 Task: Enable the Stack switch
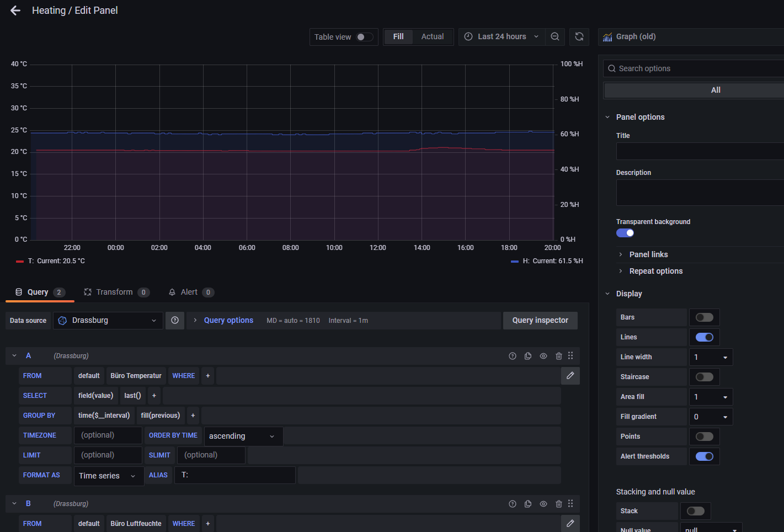tap(696, 511)
